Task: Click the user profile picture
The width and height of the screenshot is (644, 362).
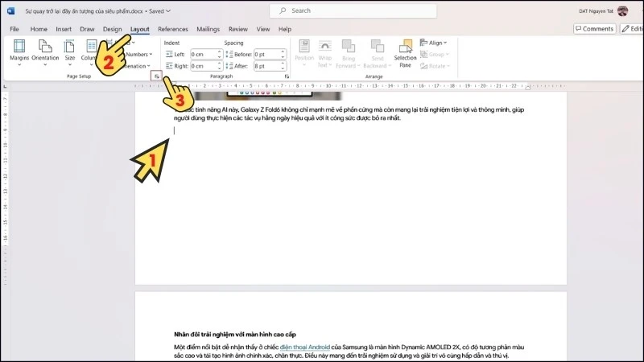Action: [622, 10]
